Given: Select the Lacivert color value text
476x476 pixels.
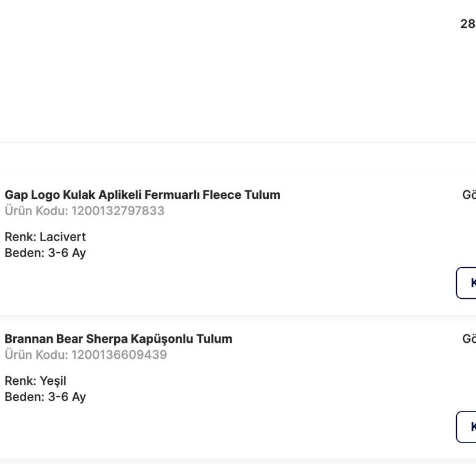Looking at the screenshot, I should click(63, 237).
